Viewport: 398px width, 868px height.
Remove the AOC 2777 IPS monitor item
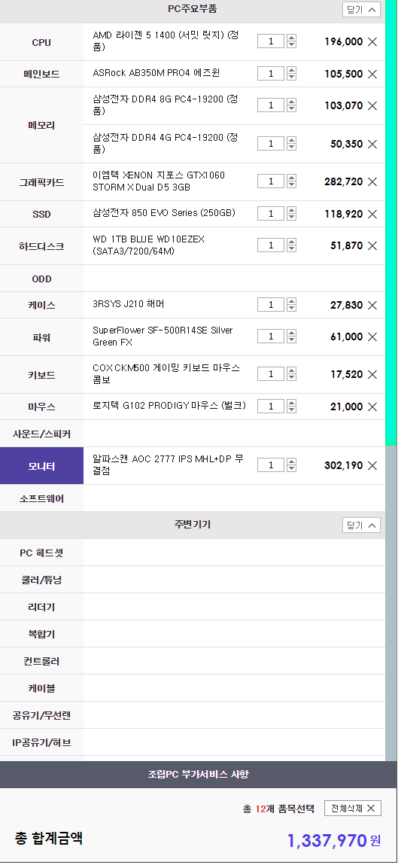(x=372, y=465)
